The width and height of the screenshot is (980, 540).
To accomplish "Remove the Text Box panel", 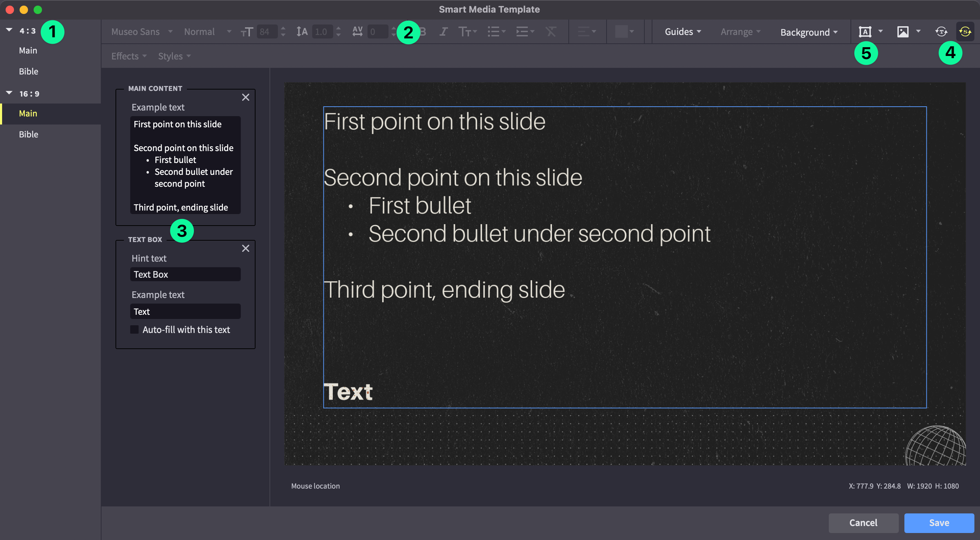I will coord(246,248).
